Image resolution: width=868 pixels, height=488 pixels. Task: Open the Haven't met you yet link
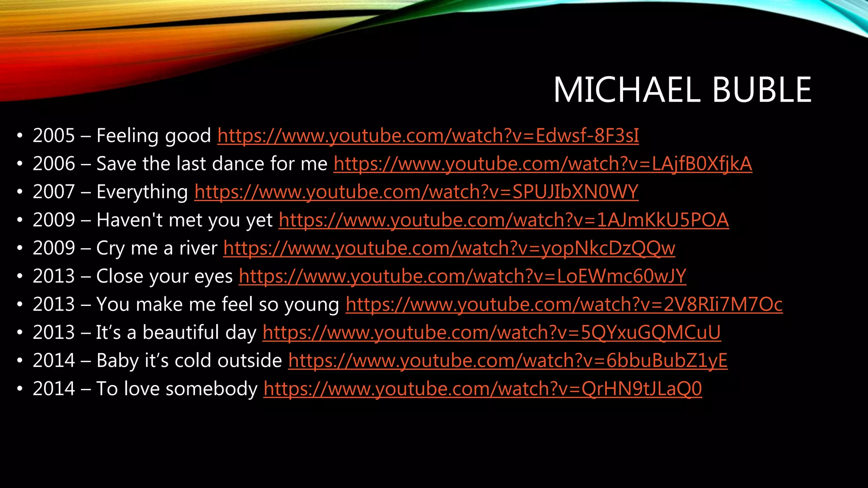pyautogui.click(x=504, y=220)
